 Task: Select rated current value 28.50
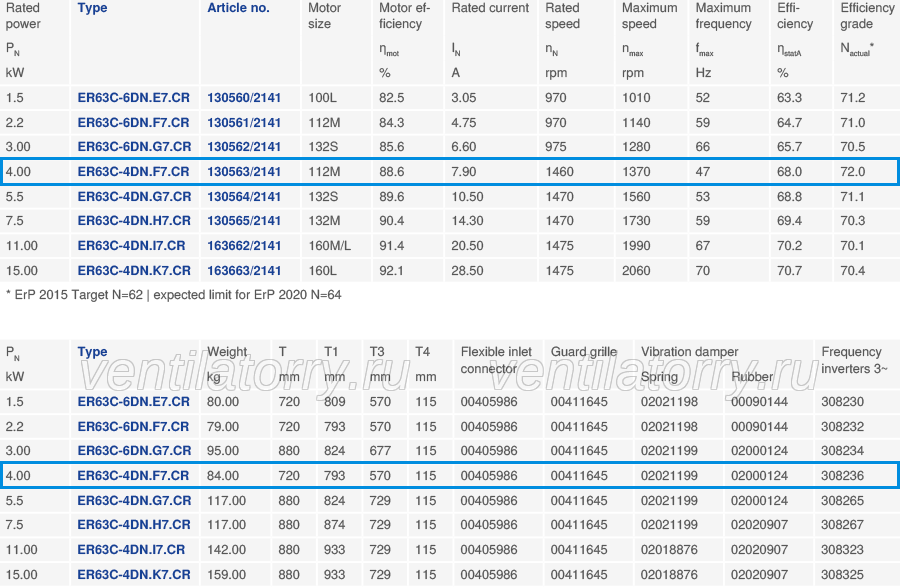click(x=467, y=270)
